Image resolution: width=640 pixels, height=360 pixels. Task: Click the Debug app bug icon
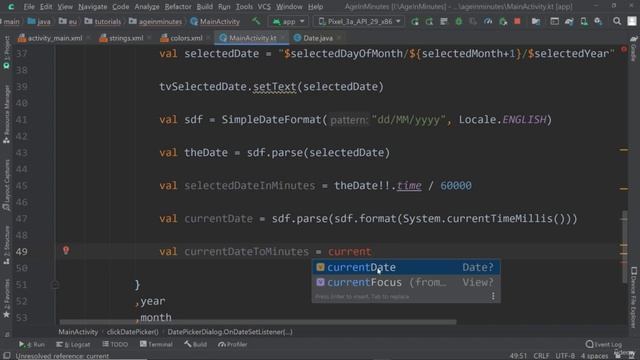459,21
